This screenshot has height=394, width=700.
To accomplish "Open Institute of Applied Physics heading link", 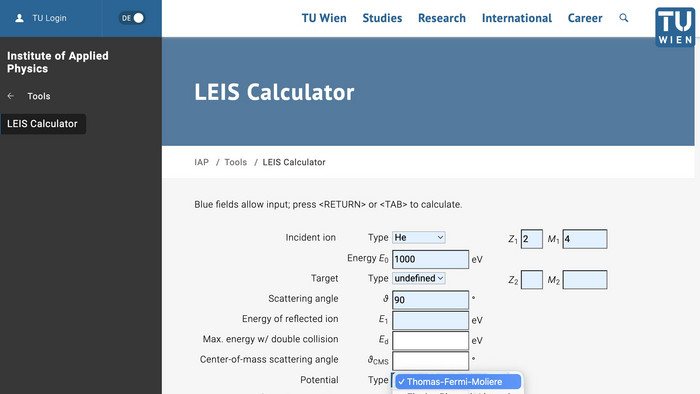I will pos(58,62).
